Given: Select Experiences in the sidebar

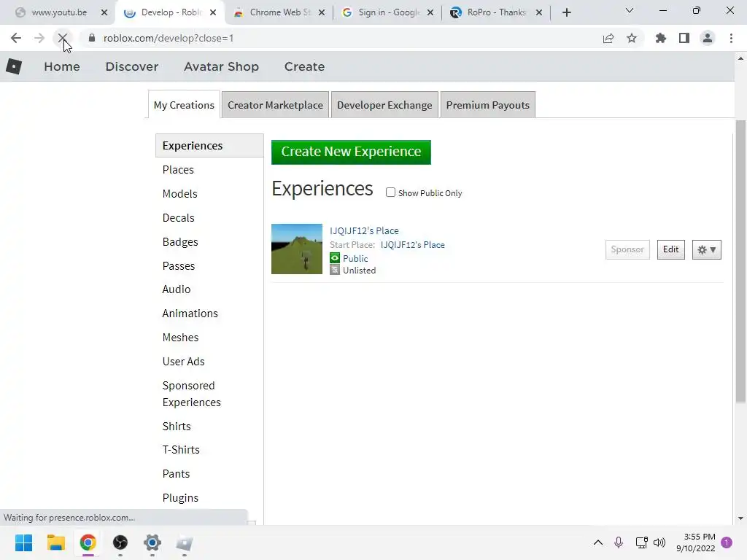Looking at the screenshot, I should [x=209, y=146].
